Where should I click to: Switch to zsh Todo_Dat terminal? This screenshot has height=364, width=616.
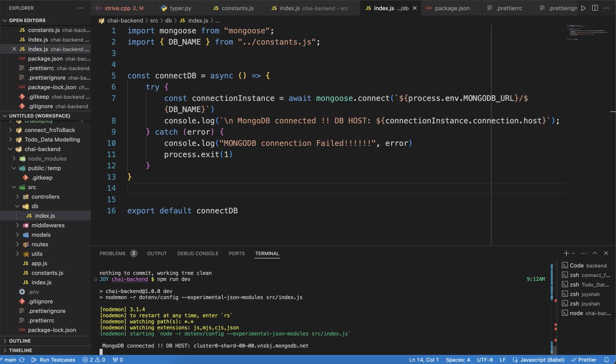coord(586,284)
